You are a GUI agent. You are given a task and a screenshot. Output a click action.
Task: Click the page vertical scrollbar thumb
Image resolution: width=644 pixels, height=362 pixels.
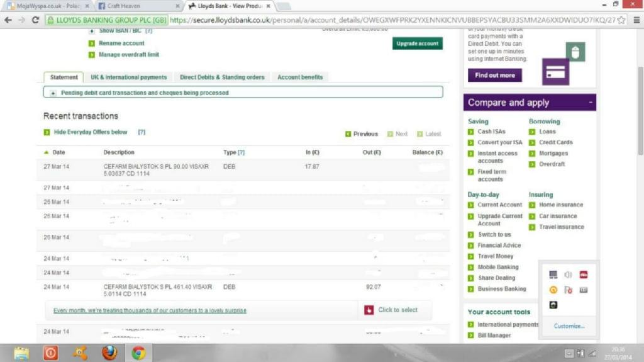(640, 110)
